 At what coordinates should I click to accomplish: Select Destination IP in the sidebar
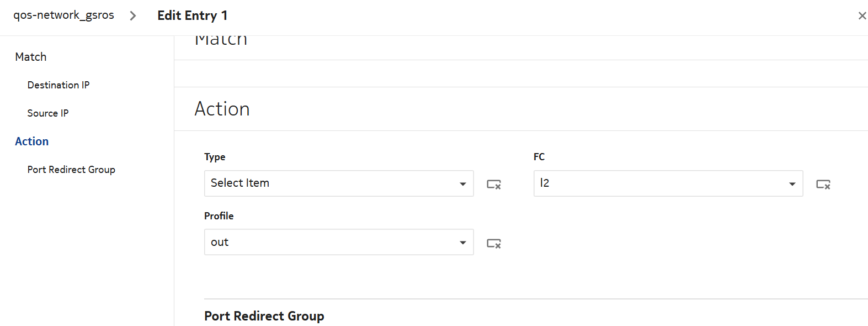[58, 85]
